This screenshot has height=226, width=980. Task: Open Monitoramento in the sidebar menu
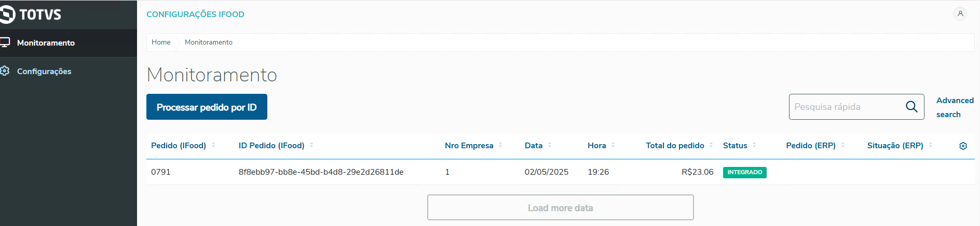[x=46, y=43]
